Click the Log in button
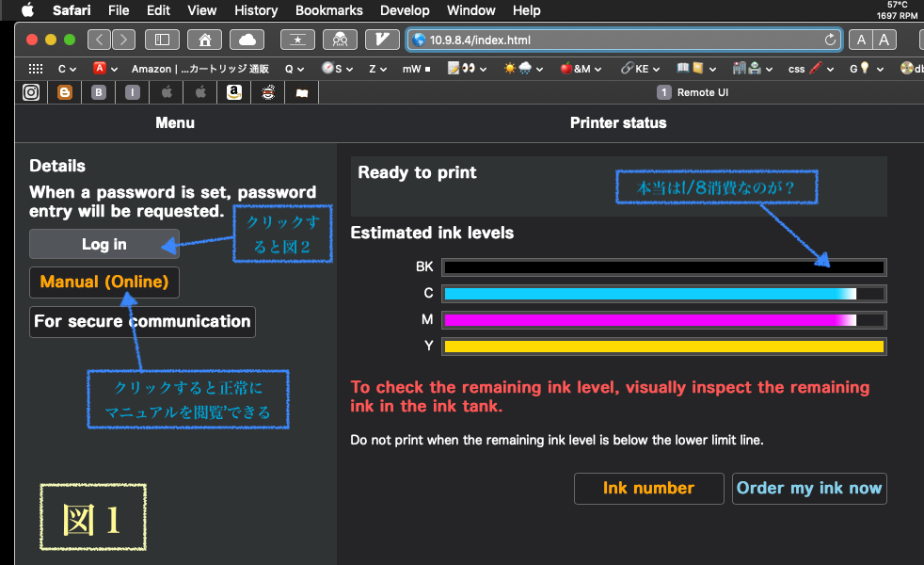 [x=104, y=244]
